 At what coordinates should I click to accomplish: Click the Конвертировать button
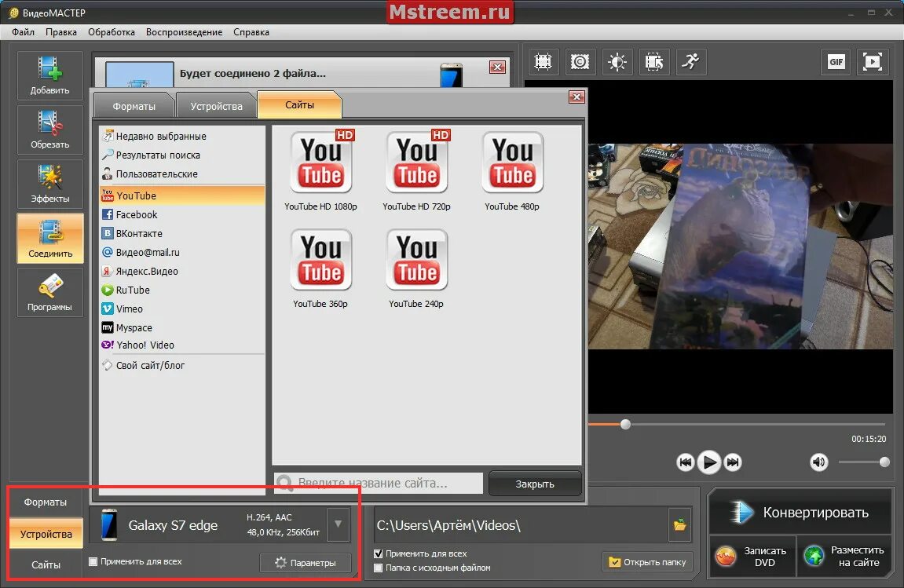click(x=800, y=511)
